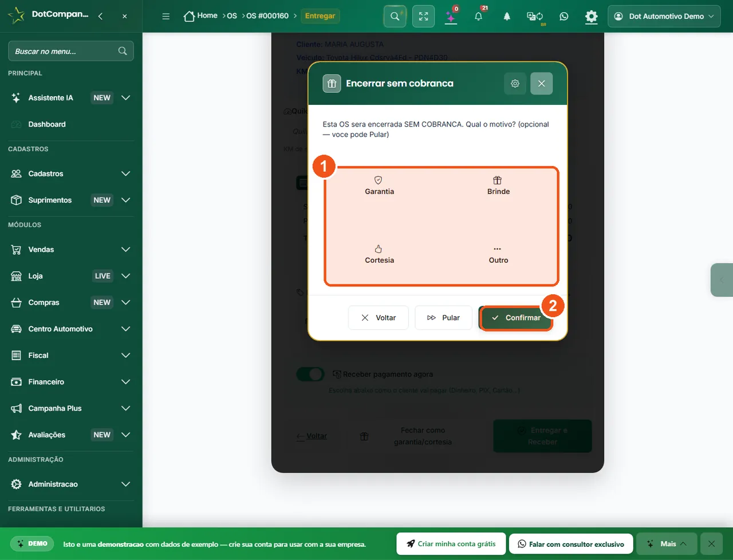Click the solid bell alerts icon
Image resolution: width=733 pixels, height=560 pixels.
[507, 17]
